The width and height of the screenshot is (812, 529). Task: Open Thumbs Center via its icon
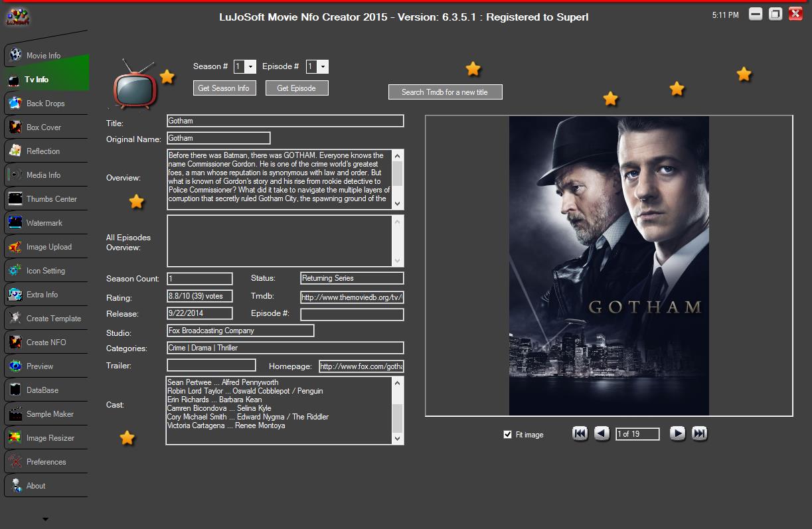coord(15,198)
